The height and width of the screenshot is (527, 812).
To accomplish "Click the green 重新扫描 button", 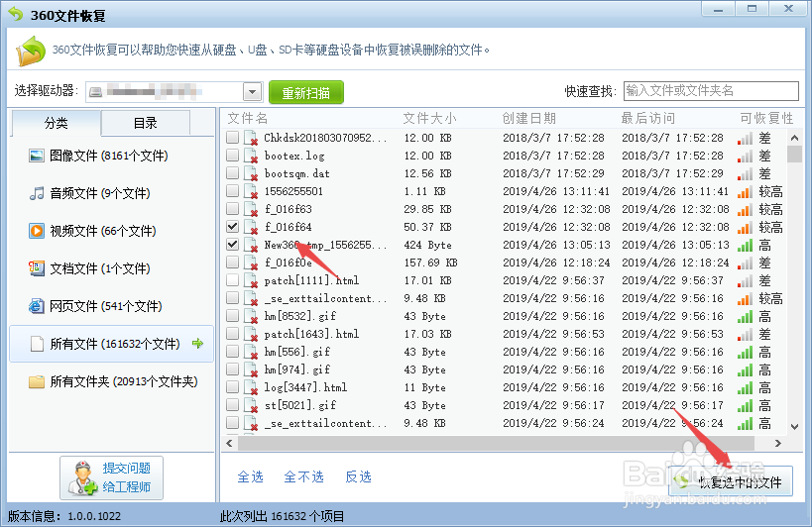I will [x=306, y=92].
